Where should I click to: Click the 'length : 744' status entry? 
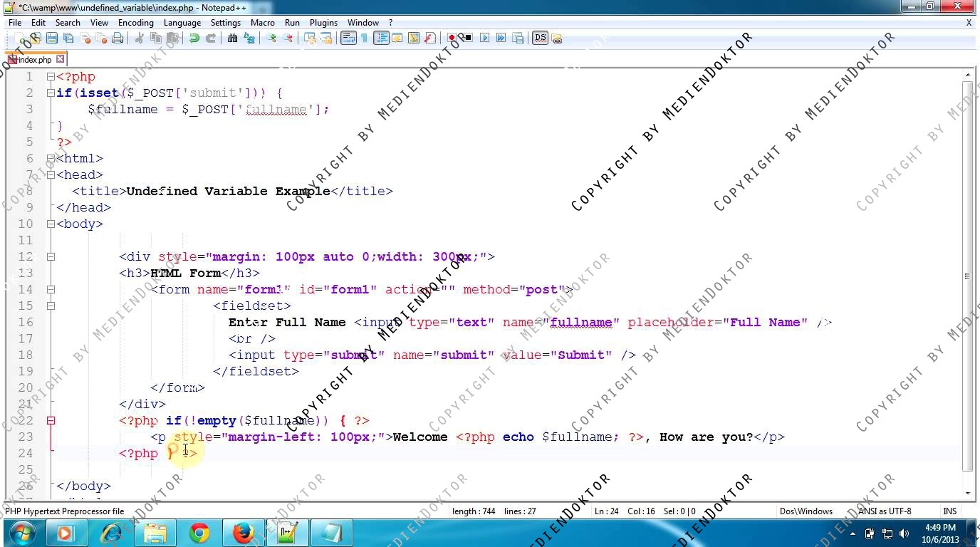[474, 511]
